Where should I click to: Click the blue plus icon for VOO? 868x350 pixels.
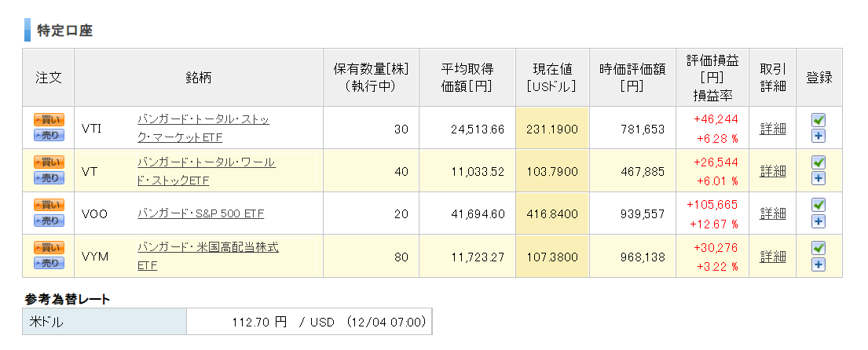(x=819, y=222)
